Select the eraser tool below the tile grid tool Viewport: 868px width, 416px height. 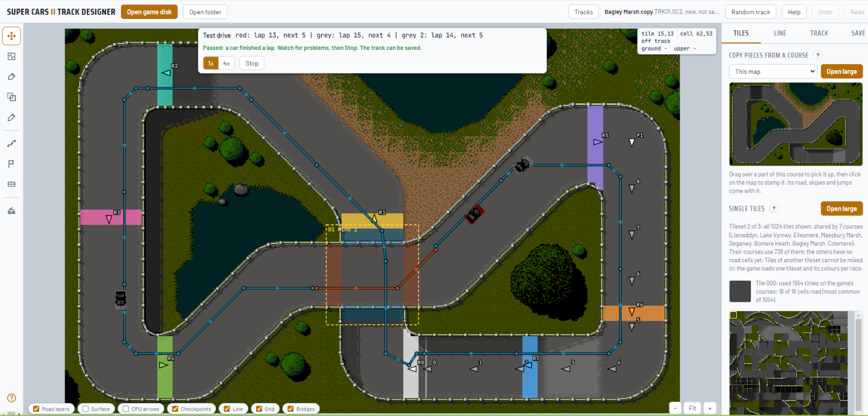click(x=11, y=77)
